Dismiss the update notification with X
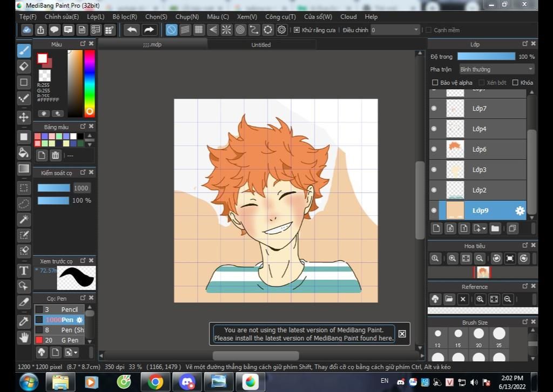This screenshot has width=553, height=392. (402, 334)
